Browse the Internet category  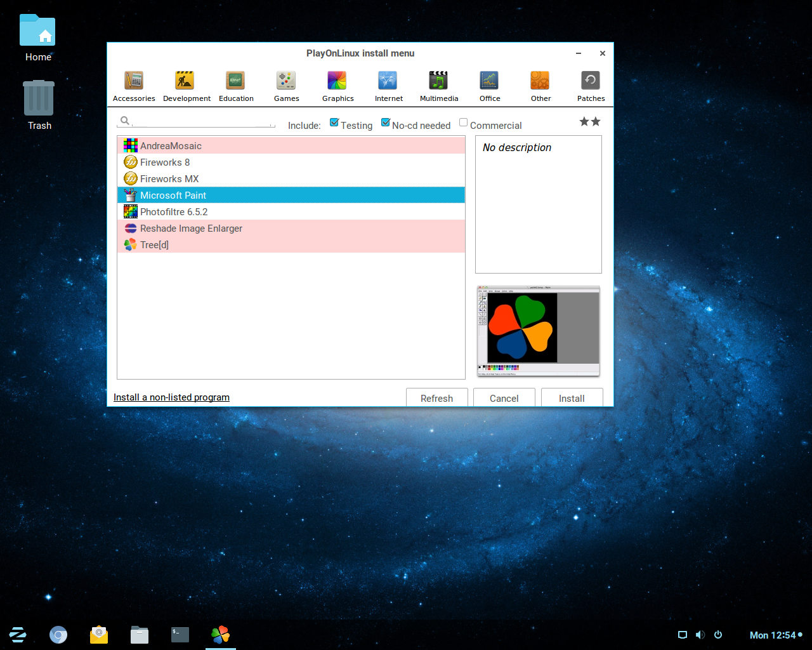tap(388, 86)
